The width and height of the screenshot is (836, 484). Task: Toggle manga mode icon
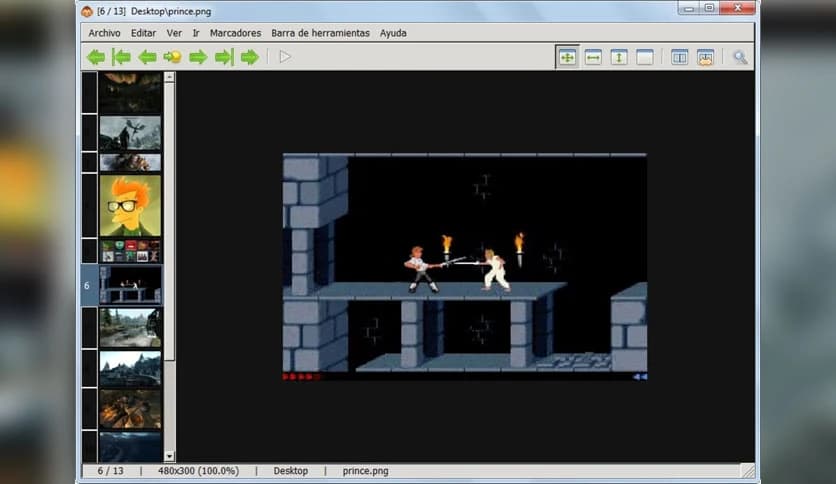click(x=705, y=57)
